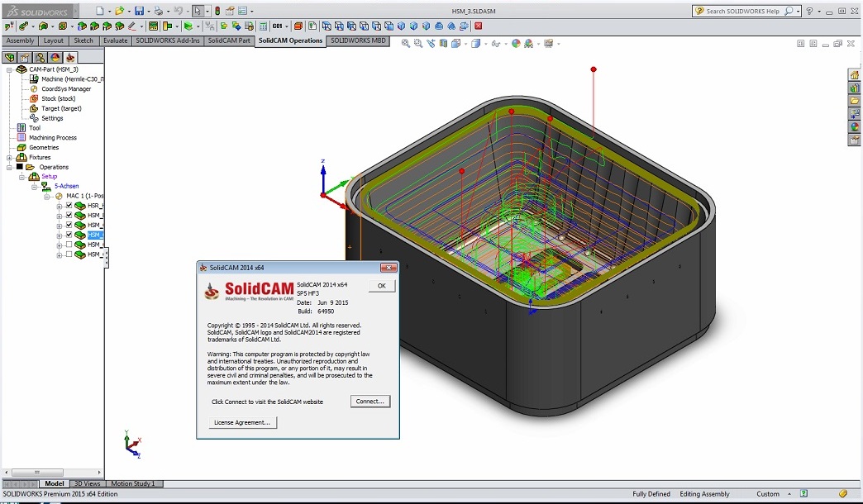Screen dimensions: 863x504
Task: Select the Machining Process tree item
Action: (53, 137)
